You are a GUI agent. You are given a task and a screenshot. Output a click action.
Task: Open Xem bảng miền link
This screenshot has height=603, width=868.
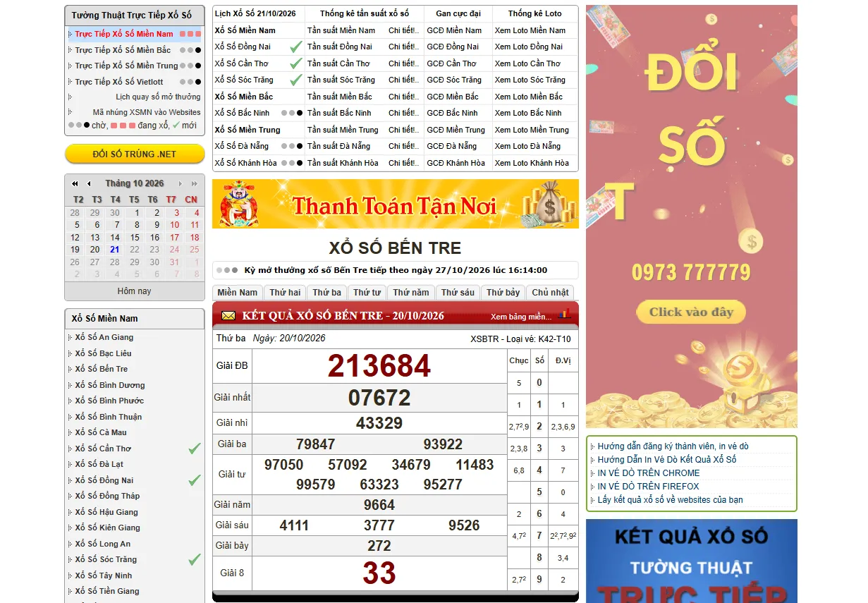[520, 317]
